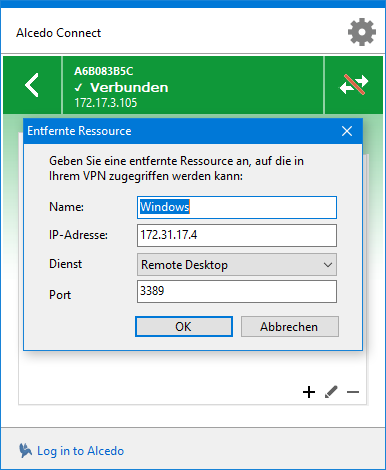The width and height of the screenshot is (386, 470).
Task: Cancel with the Abbrechen button
Action: coord(290,327)
